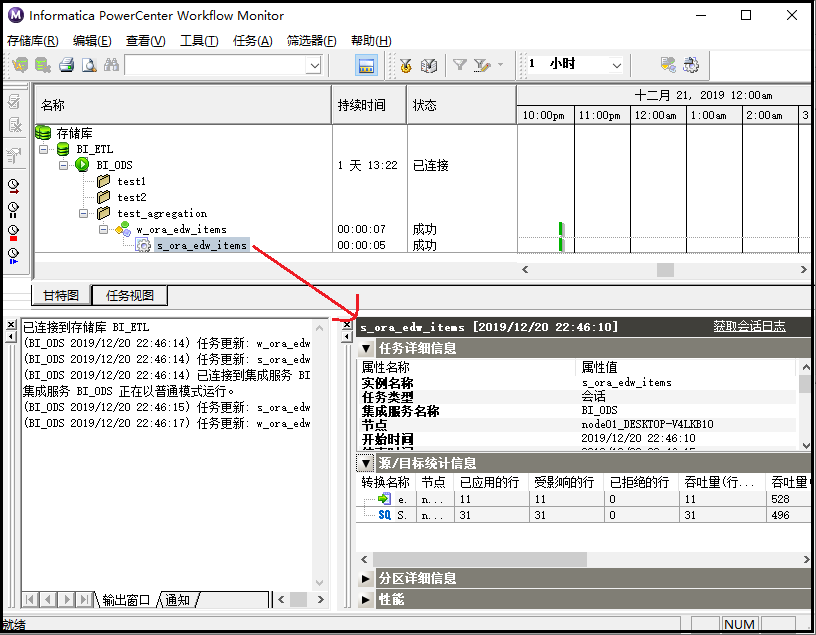Click the 状态 column header
The height and width of the screenshot is (635, 816).
(462, 105)
